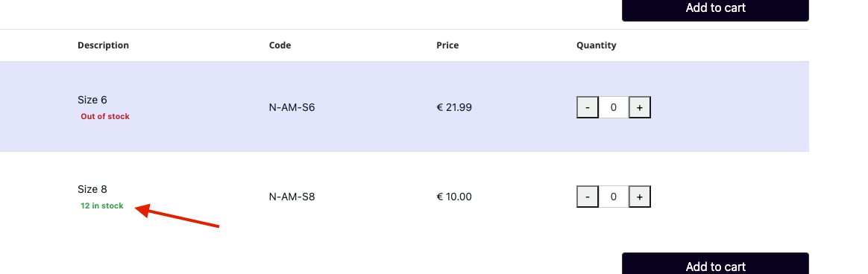Increase quantity for Size 8
Viewport: 868px width, 274px height.
point(639,197)
